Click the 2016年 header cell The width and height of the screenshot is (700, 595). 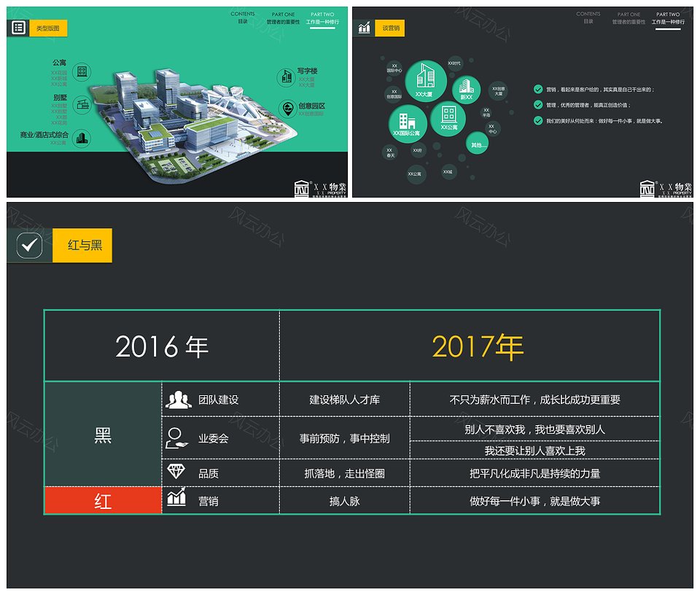(x=162, y=346)
